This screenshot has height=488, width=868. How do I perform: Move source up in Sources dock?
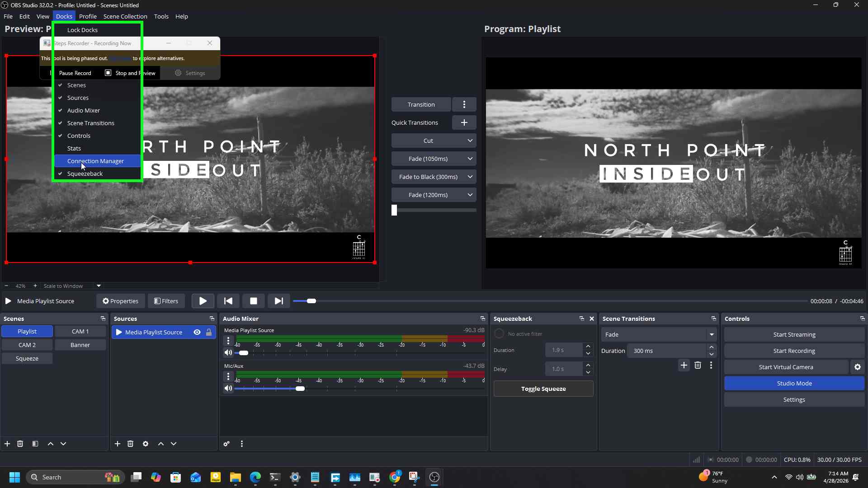click(x=161, y=444)
